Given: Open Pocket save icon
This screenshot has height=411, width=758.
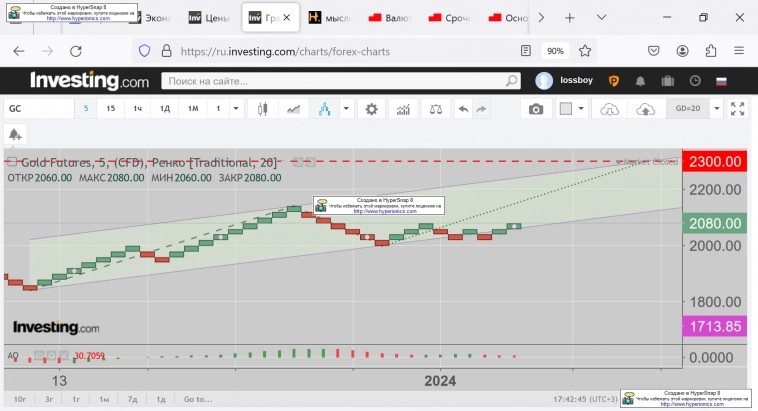Looking at the screenshot, I should coord(654,51).
